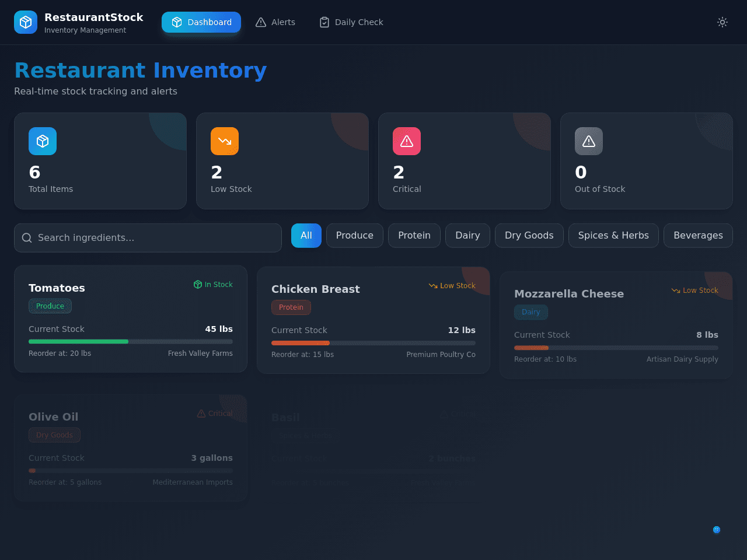Focus the Search ingredients field

148,238
